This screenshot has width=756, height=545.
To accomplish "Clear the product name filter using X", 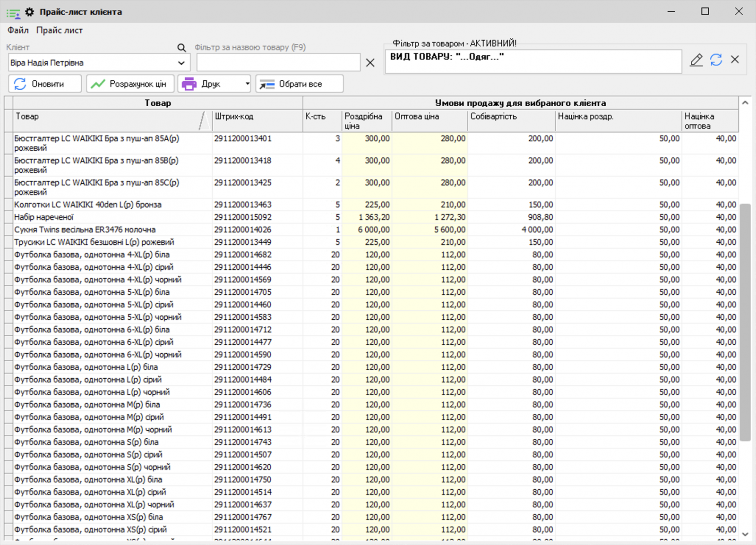I will (x=370, y=62).
